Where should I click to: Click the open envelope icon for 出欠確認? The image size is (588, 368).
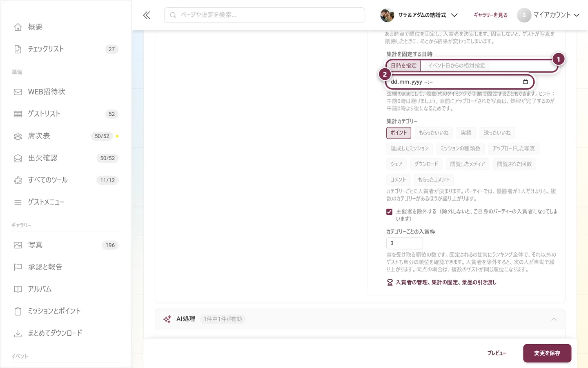tap(18, 158)
